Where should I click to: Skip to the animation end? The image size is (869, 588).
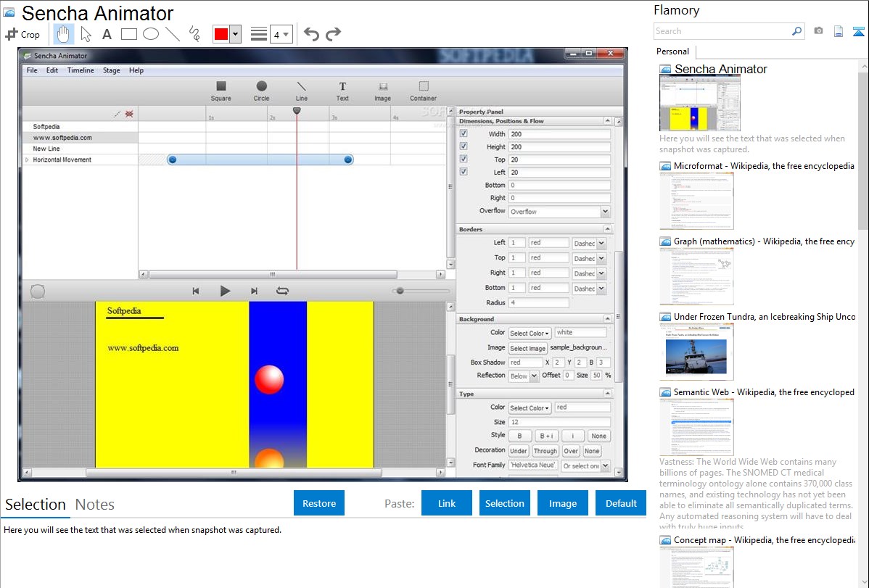tap(254, 291)
